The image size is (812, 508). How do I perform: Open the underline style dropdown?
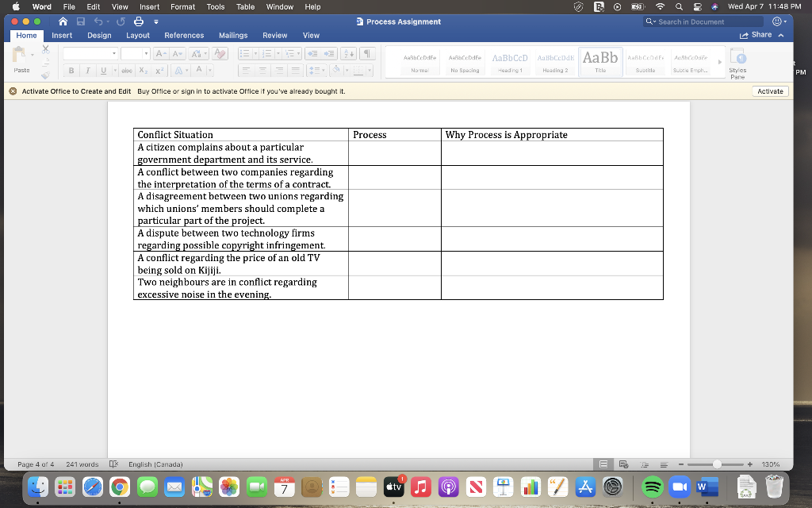(x=115, y=71)
